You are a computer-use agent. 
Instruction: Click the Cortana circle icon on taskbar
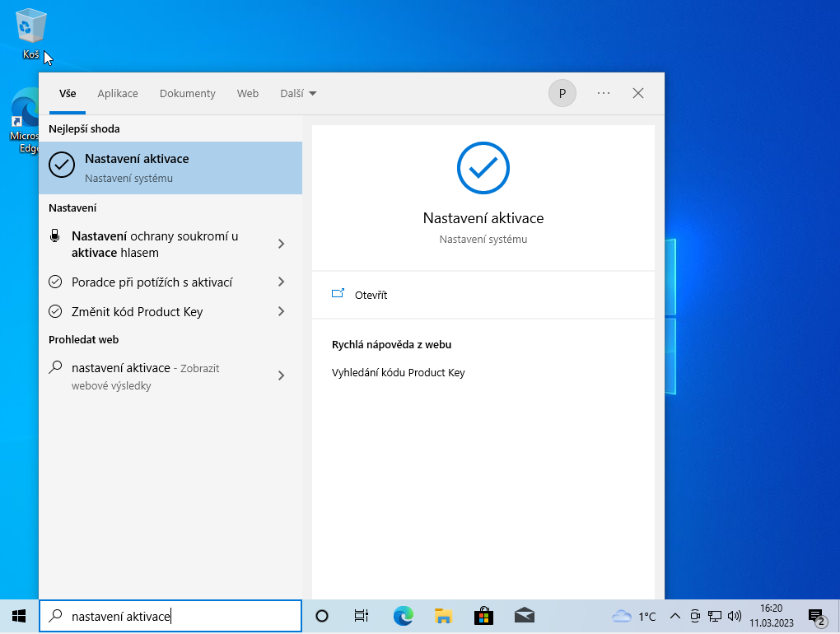[x=321, y=615]
